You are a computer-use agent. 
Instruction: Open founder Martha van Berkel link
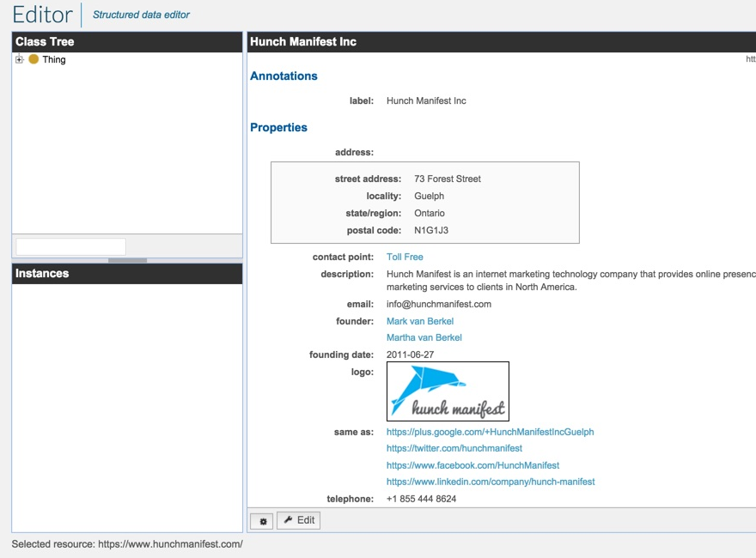tap(424, 337)
